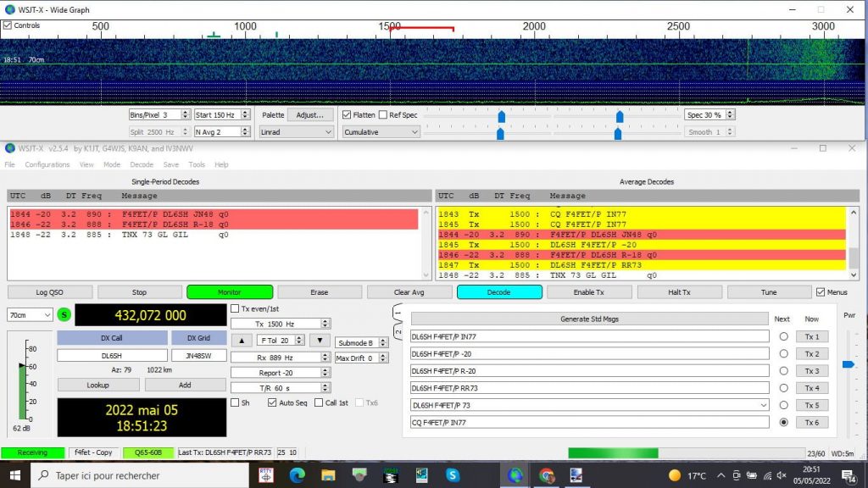Open the View menu
Viewport: 868px width, 488px height.
tap(86, 165)
